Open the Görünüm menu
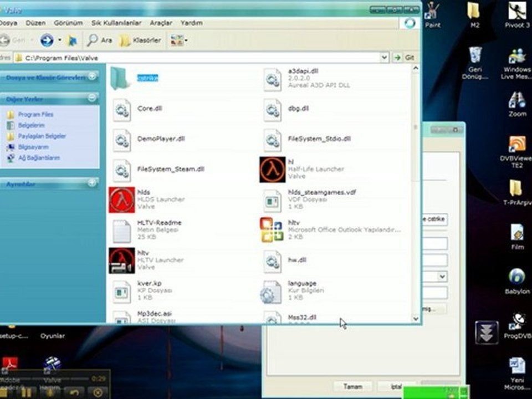The image size is (532, 399). click(x=68, y=23)
